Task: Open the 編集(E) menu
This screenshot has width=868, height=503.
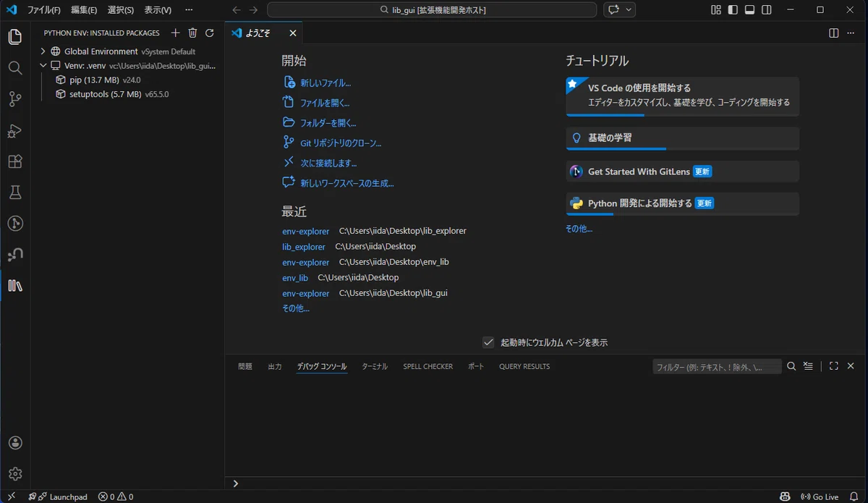Action: click(x=84, y=10)
